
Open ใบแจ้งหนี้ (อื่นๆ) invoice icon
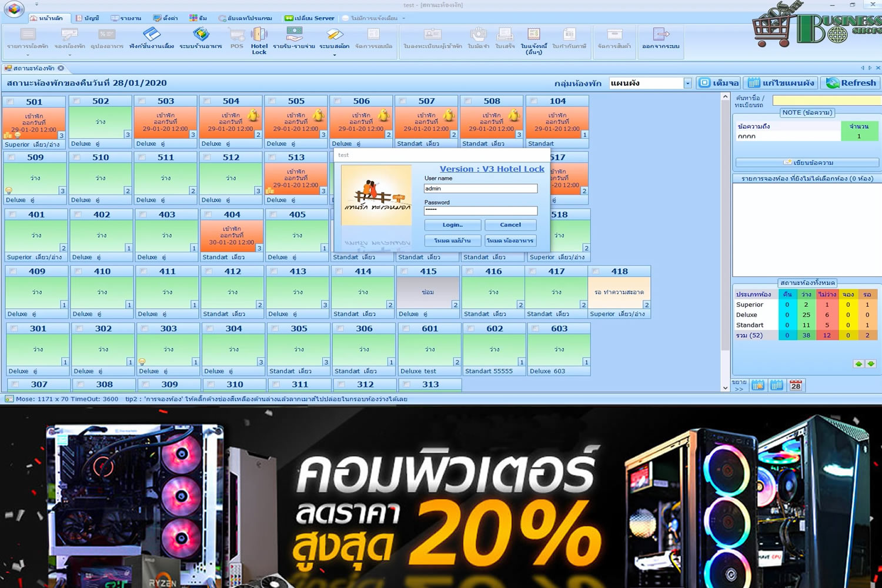click(x=533, y=39)
